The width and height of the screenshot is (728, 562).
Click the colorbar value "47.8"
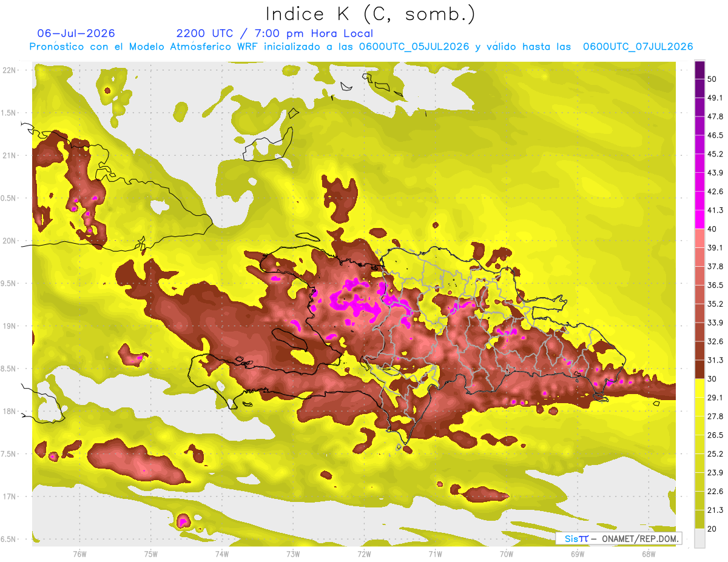[716, 116]
